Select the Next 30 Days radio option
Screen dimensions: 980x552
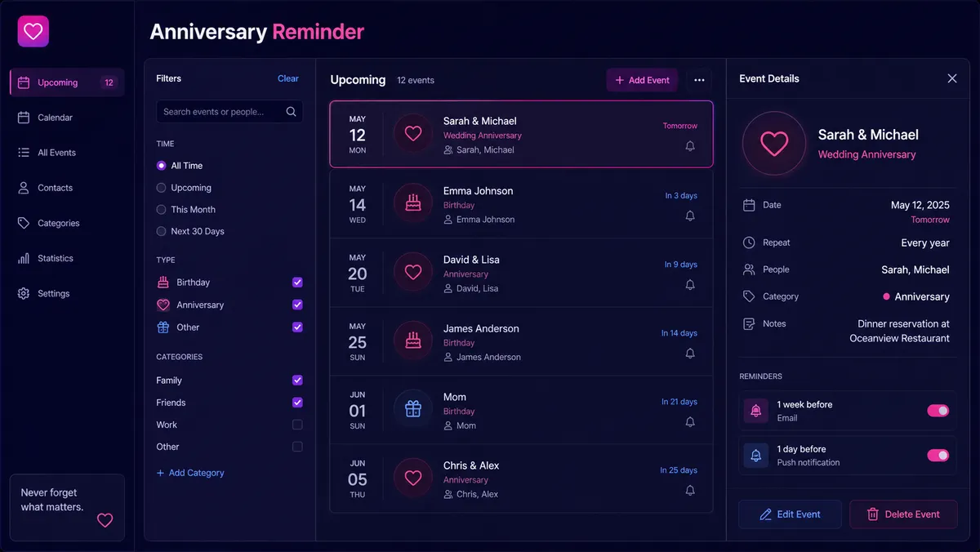pyautogui.click(x=161, y=231)
